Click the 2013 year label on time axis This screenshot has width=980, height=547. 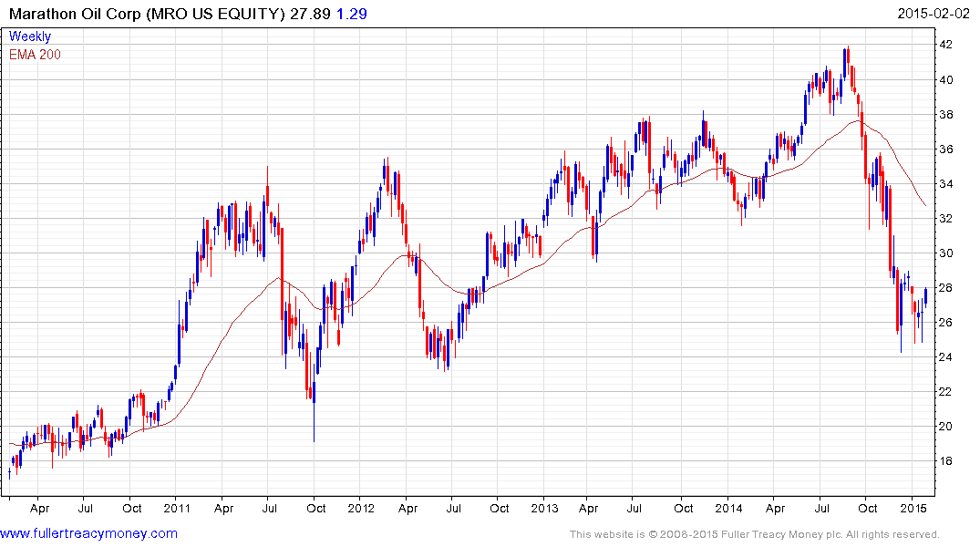click(544, 508)
